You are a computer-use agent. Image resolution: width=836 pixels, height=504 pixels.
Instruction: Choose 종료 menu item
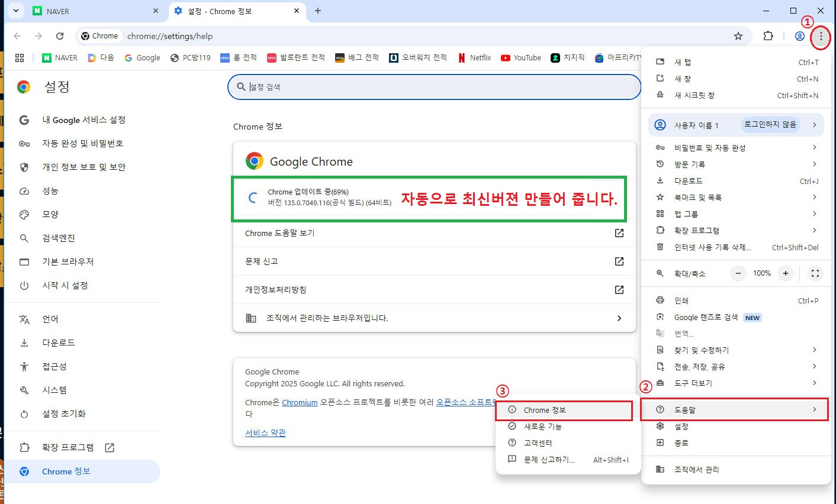[737, 443]
